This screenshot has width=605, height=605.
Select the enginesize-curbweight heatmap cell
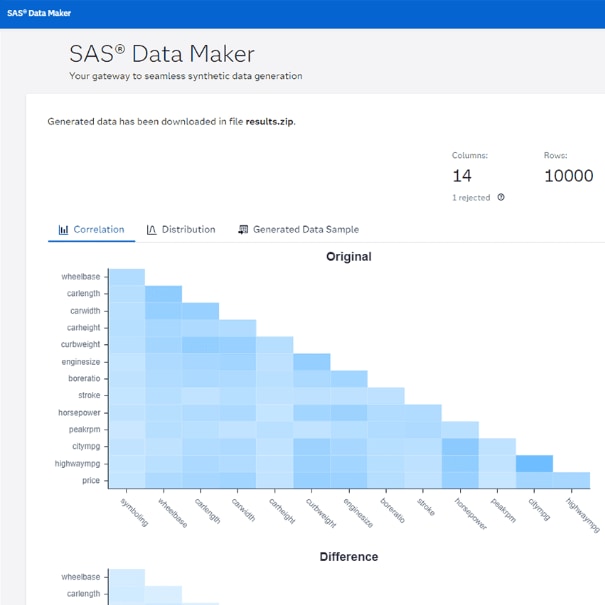312,362
